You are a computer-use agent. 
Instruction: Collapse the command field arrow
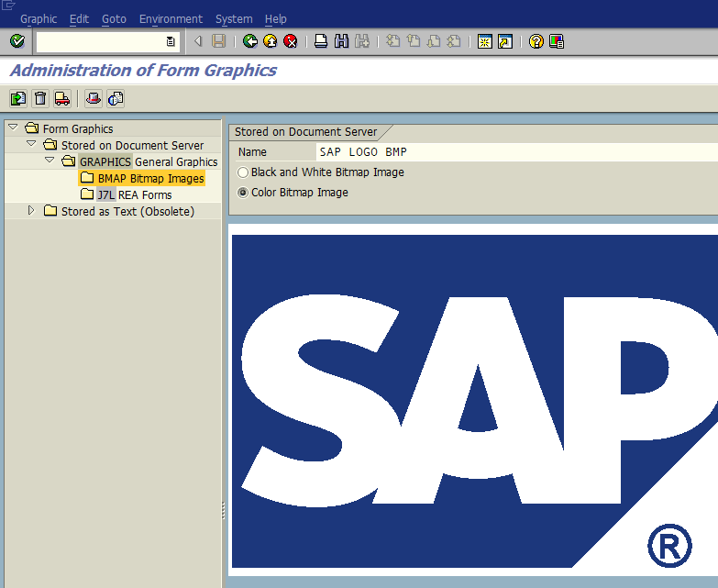coord(198,41)
